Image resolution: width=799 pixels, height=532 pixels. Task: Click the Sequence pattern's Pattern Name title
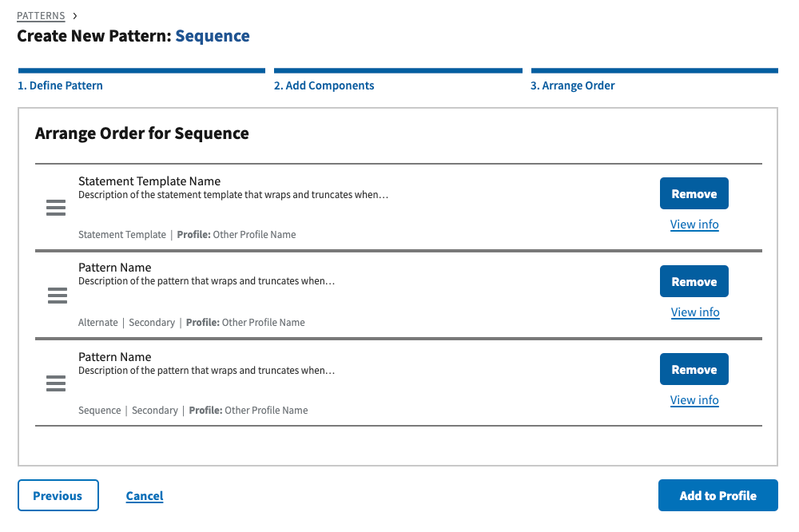point(115,357)
